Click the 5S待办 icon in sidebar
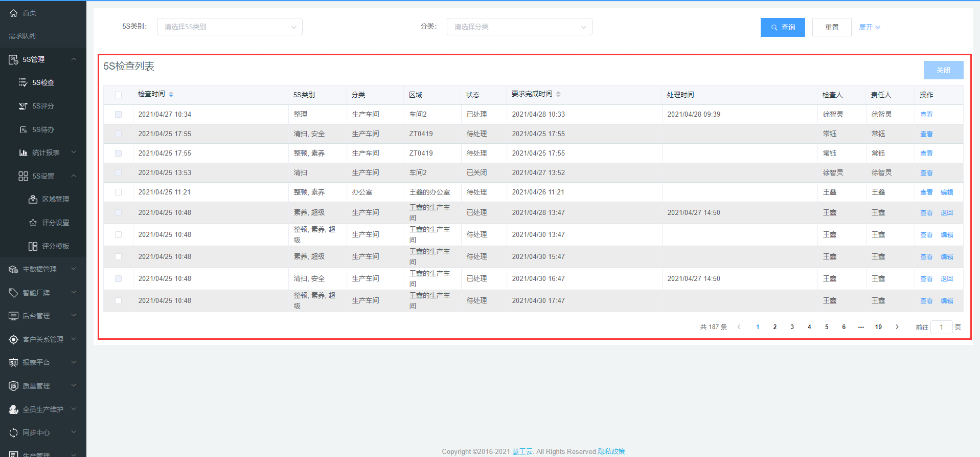This screenshot has height=457, width=980. 23,129
